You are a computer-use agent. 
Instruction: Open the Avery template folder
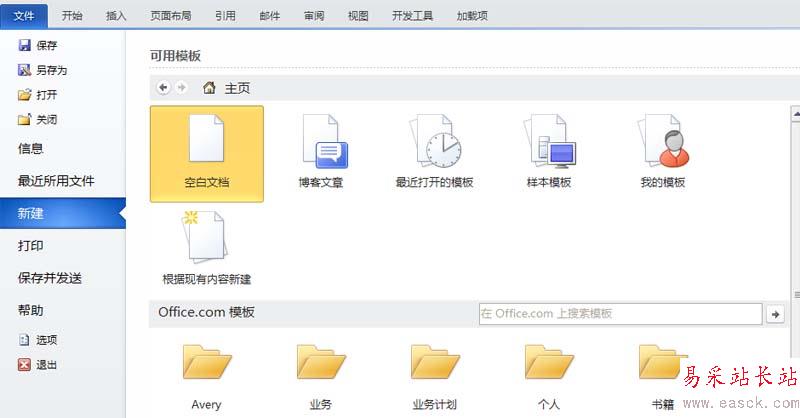tap(207, 377)
